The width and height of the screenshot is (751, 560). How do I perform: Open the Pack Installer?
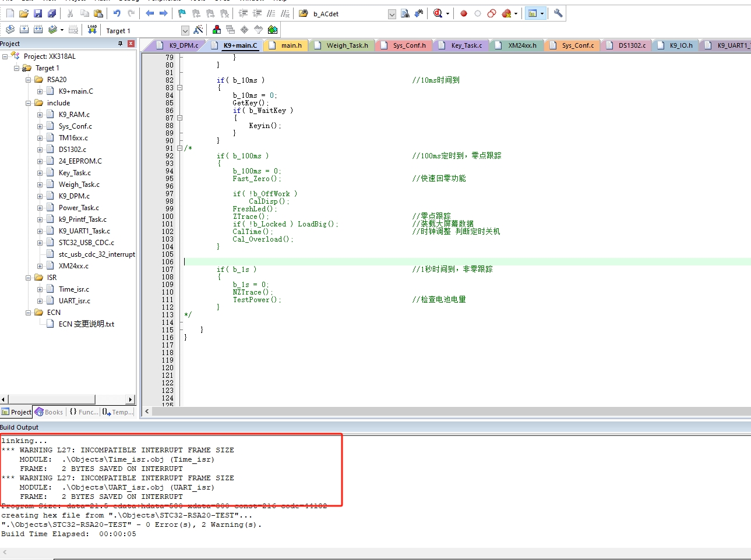point(273,30)
